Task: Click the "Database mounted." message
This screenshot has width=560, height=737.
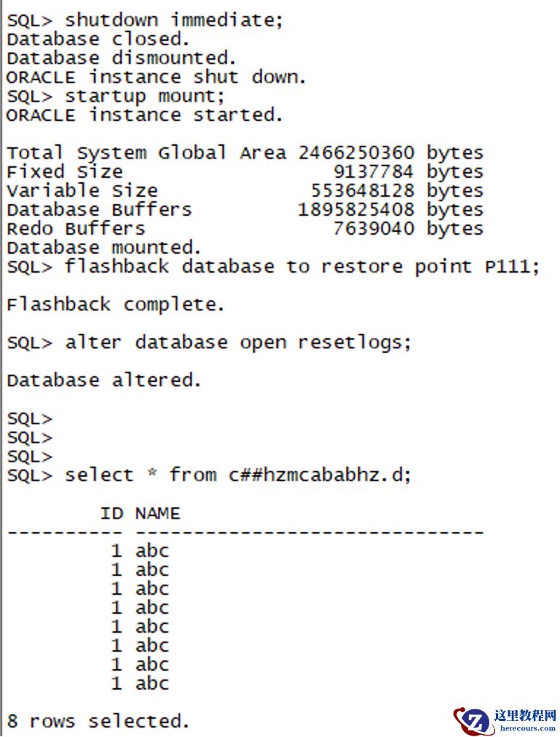Action: tap(104, 248)
